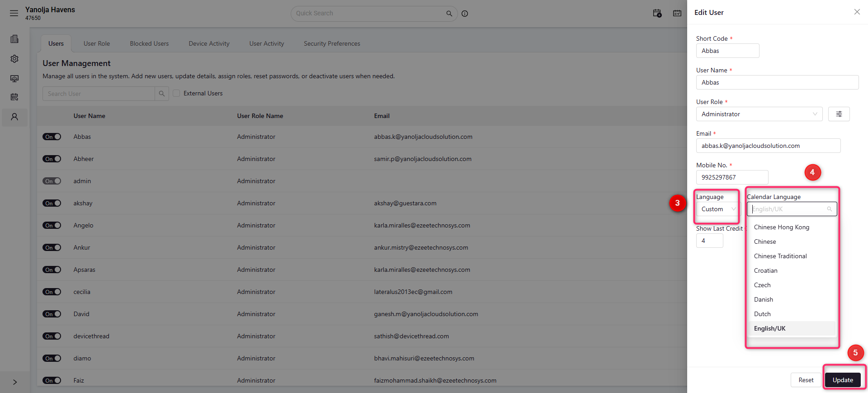The height and width of the screenshot is (393, 868).
Task: Toggle the On switch for admin
Action: point(52,181)
